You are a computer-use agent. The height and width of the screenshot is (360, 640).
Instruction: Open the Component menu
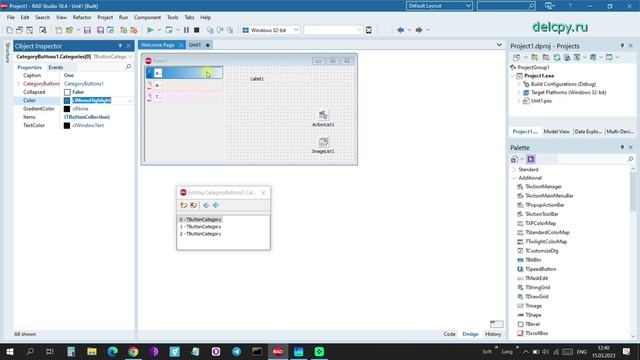[147, 18]
